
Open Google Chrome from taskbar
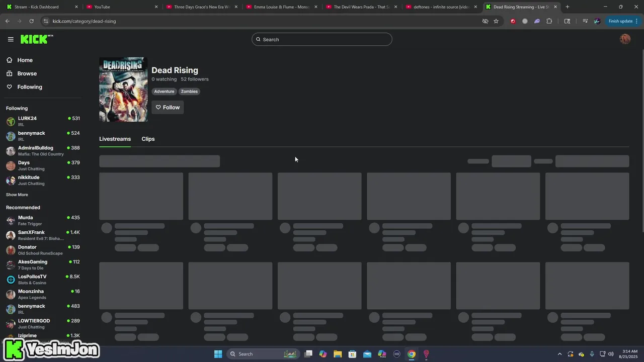coord(412,354)
